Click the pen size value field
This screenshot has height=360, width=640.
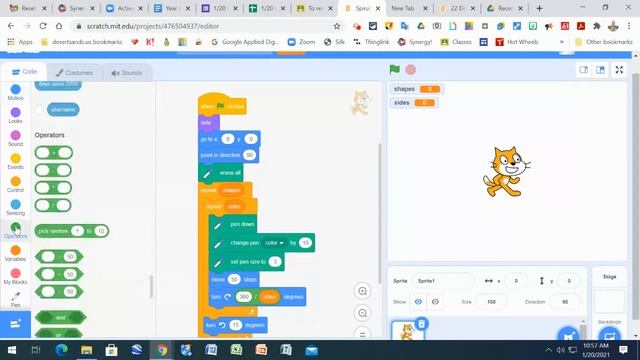coord(275,262)
